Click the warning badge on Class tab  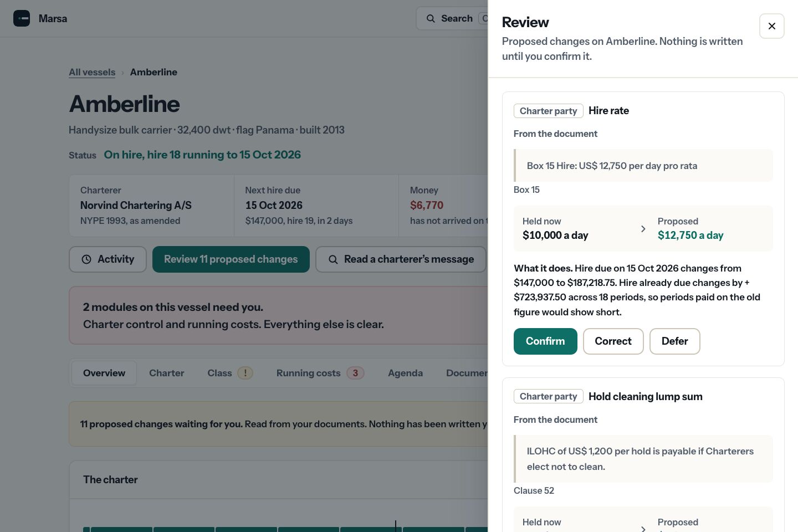click(x=245, y=373)
